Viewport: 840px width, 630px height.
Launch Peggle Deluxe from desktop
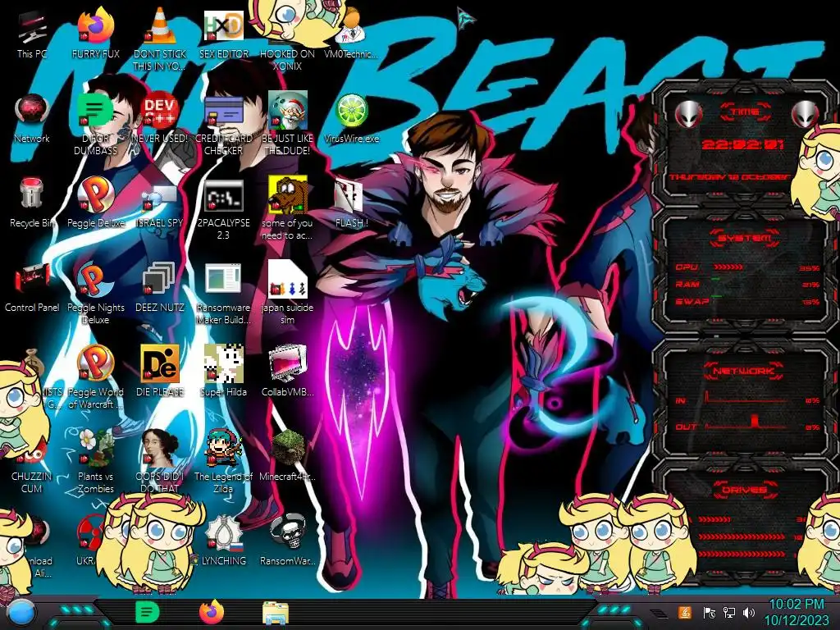[95, 203]
